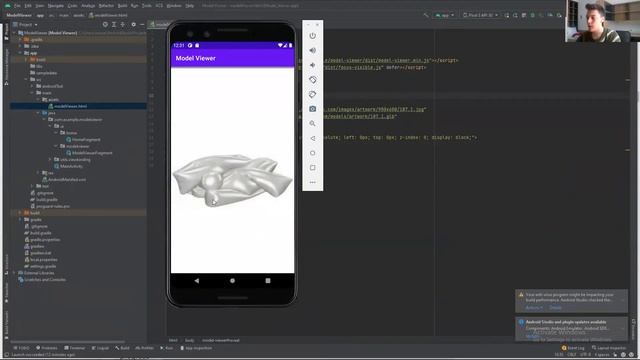The image size is (640, 360).
Task: Open the App Inspection tool tab
Action: pos(196,348)
